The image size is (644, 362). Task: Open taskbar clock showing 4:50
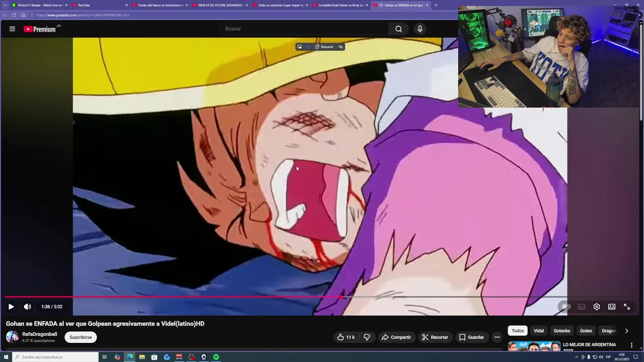(x=622, y=357)
